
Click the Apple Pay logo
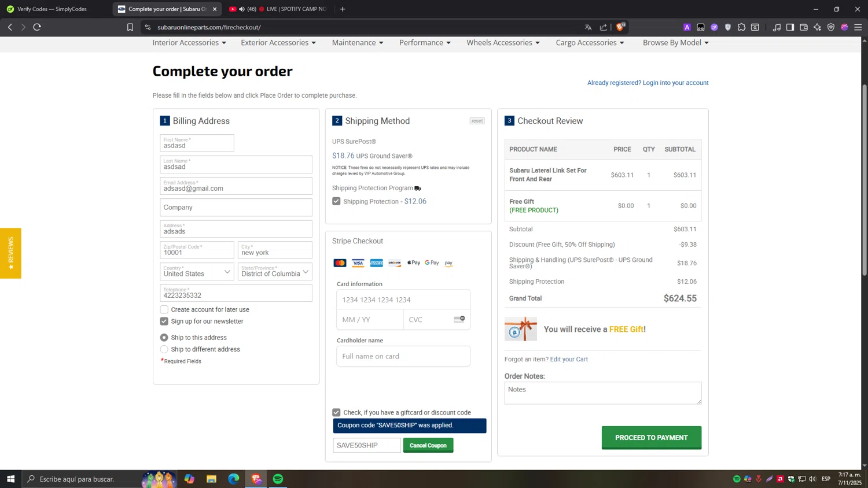414,263
